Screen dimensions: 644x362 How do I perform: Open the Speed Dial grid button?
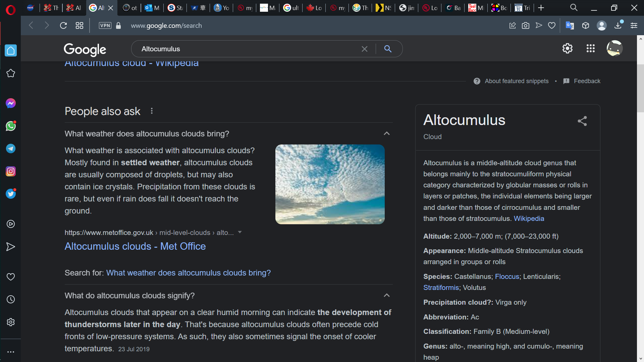pyautogui.click(x=79, y=25)
